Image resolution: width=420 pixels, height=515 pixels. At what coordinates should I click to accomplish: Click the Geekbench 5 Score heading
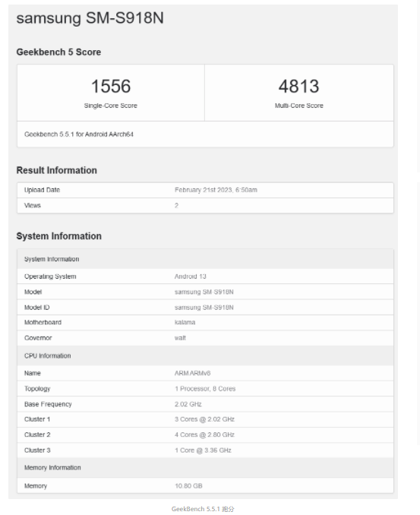(x=58, y=52)
